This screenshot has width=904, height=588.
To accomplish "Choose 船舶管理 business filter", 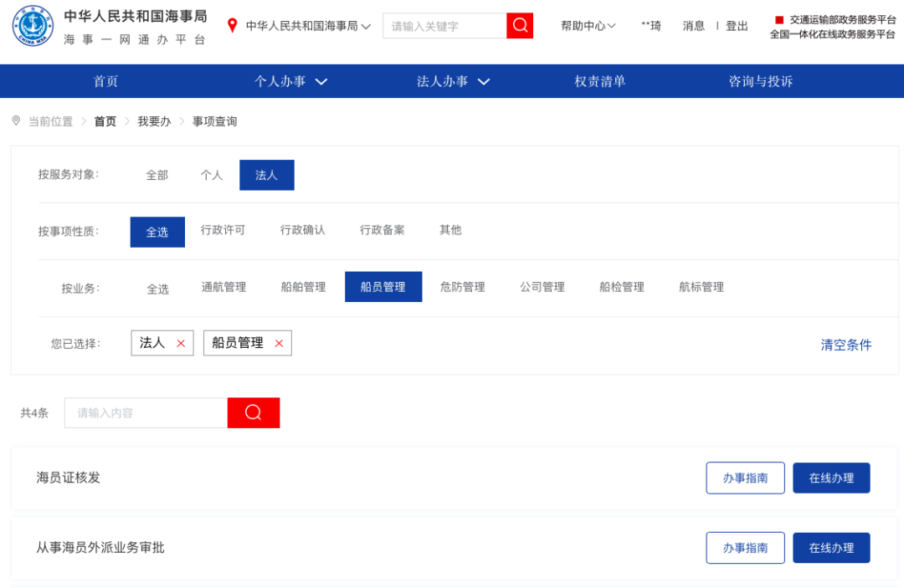I will pos(303,287).
